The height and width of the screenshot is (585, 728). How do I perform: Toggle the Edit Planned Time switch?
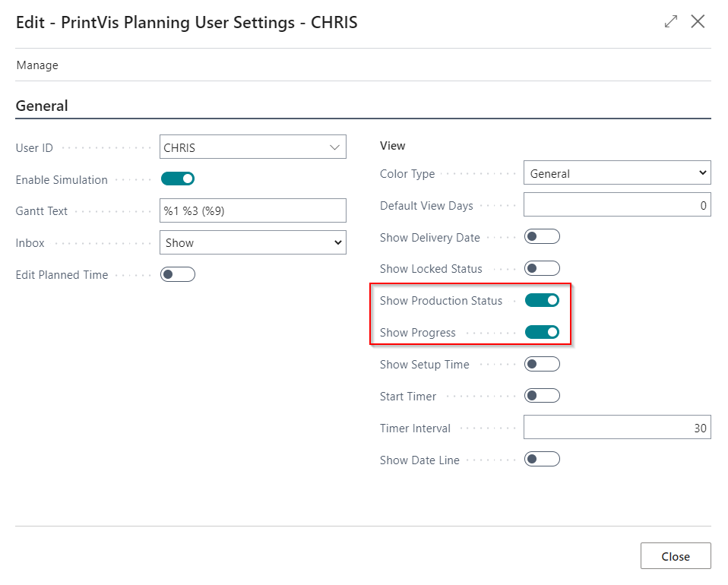[x=177, y=274]
